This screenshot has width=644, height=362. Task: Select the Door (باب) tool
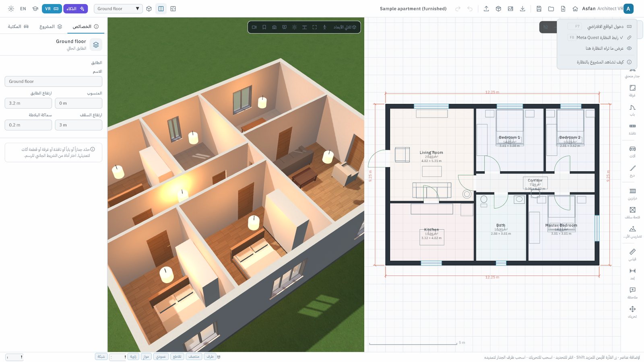pyautogui.click(x=632, y=110)
